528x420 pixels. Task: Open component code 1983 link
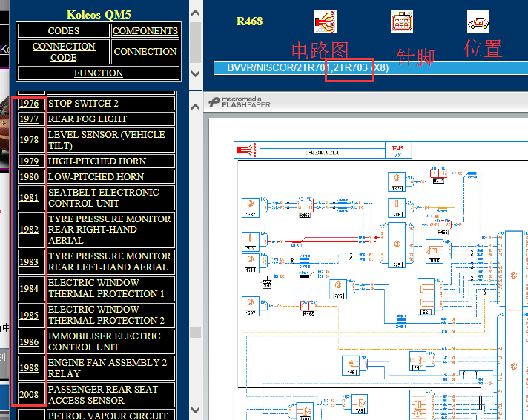[x=29, y=261]
